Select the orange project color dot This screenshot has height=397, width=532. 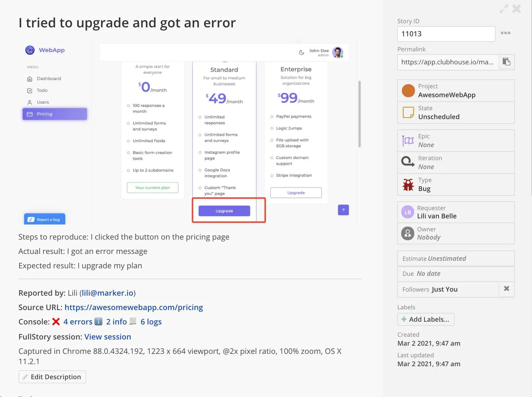[x=408, y=90]
